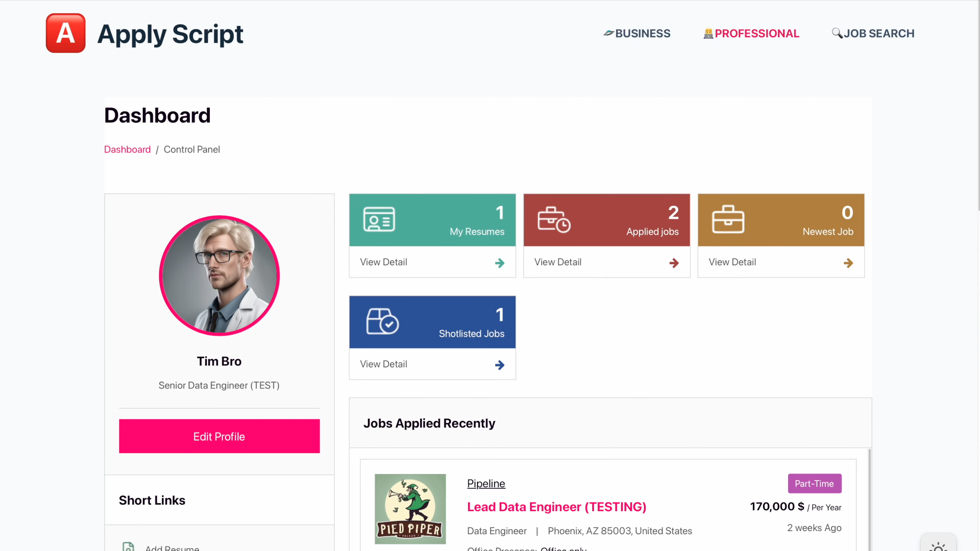
Task: Click the Dashboard breadcrumb link
Action: [x=127, y=149]
